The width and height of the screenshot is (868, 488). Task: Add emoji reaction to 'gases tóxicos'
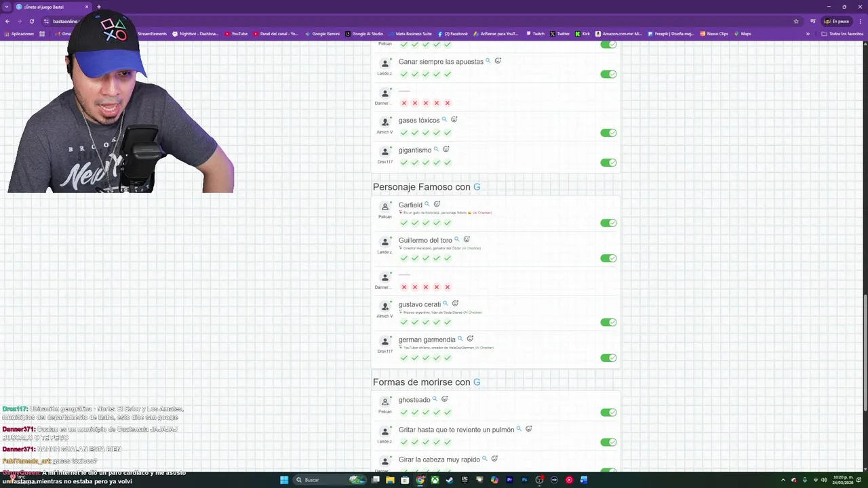454,119
